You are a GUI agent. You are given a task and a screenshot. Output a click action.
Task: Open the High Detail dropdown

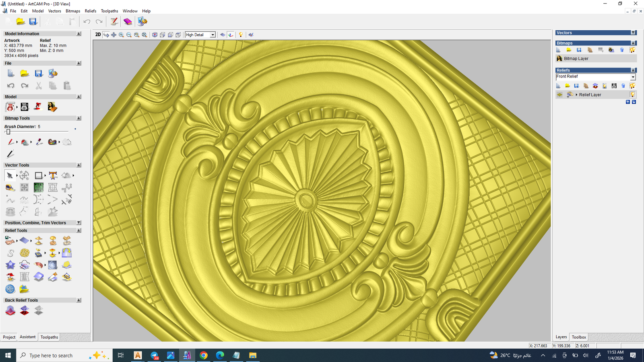click(213, 35)
